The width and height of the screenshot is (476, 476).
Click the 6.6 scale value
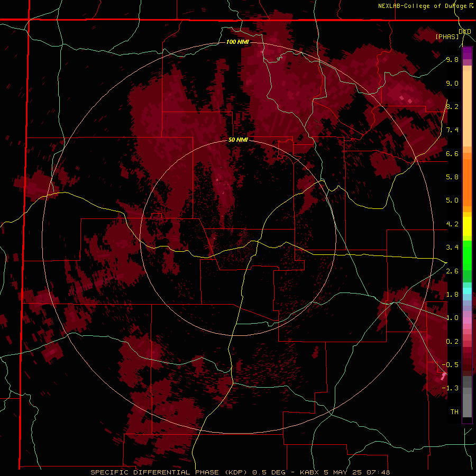point(452,153)
